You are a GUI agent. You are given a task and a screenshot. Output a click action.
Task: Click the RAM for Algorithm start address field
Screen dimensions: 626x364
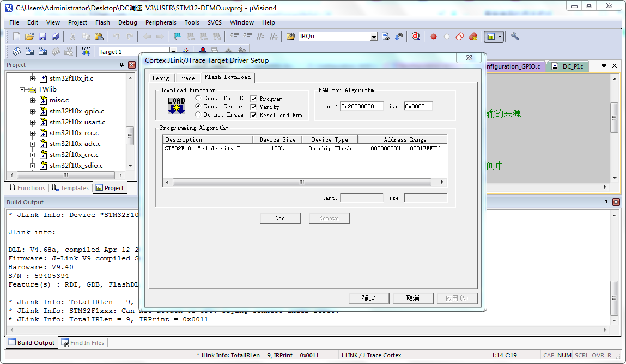pyautogui.click(x=362, y=107)
